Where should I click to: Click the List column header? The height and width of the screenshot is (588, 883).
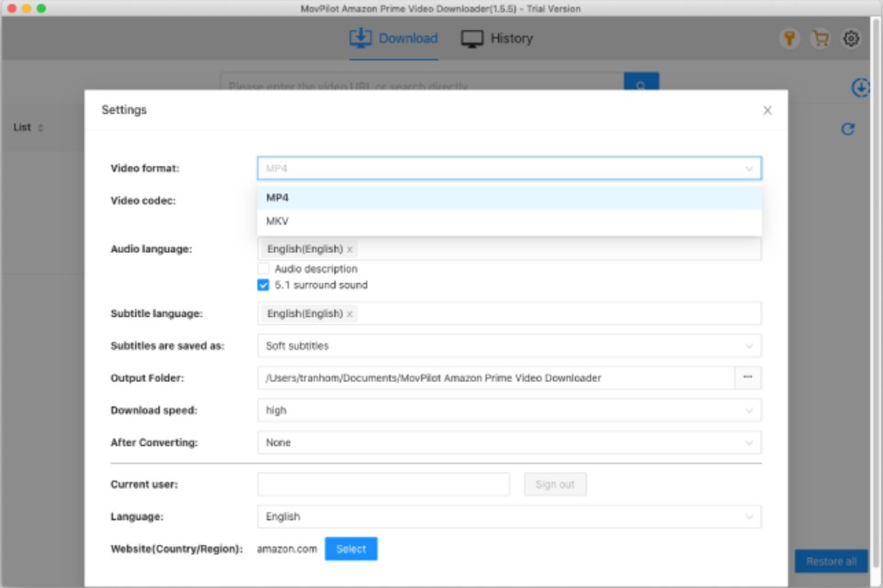[x=22, y=128]
